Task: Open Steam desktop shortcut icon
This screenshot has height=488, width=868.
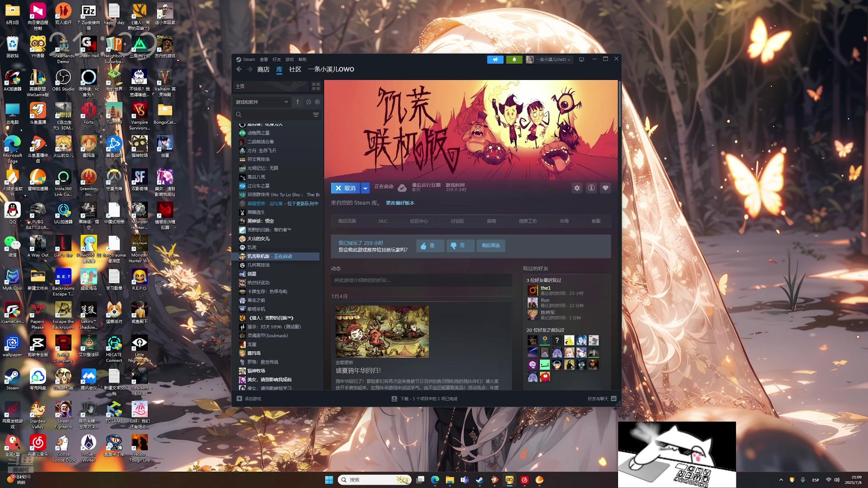Action: coord(12,380)
